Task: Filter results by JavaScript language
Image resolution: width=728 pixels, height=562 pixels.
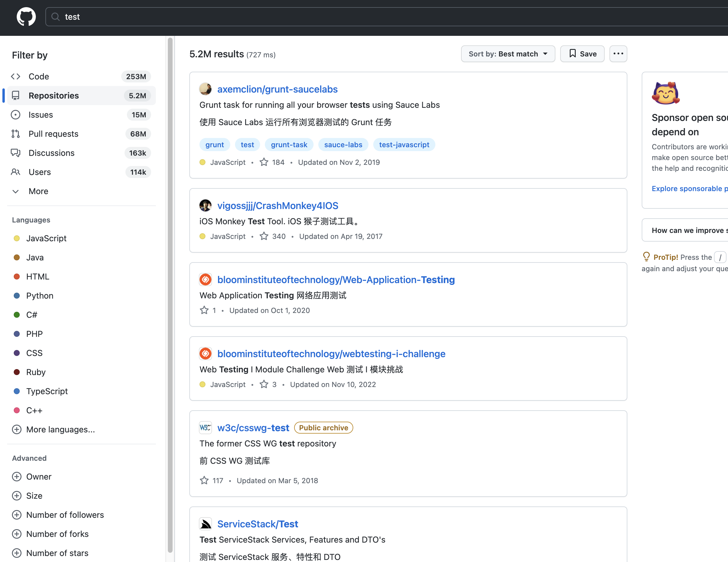Action: point(46,238)
